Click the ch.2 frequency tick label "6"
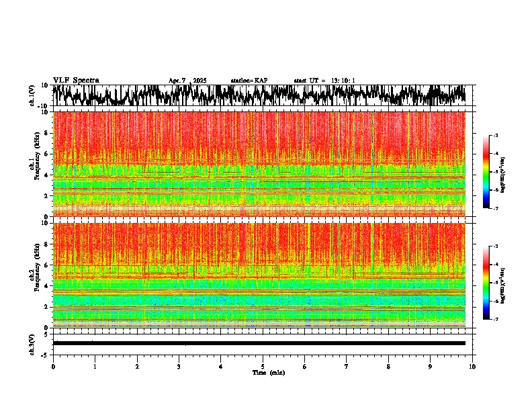 47,265
